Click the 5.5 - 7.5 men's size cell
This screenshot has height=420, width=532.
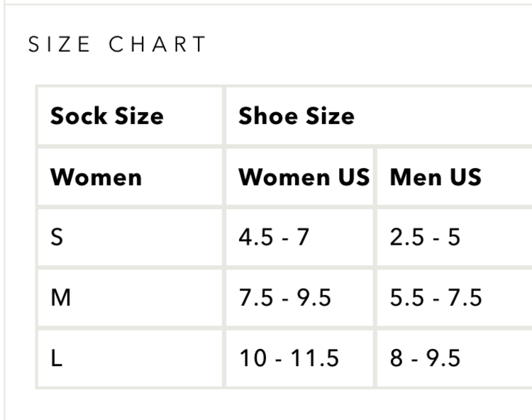436,298
